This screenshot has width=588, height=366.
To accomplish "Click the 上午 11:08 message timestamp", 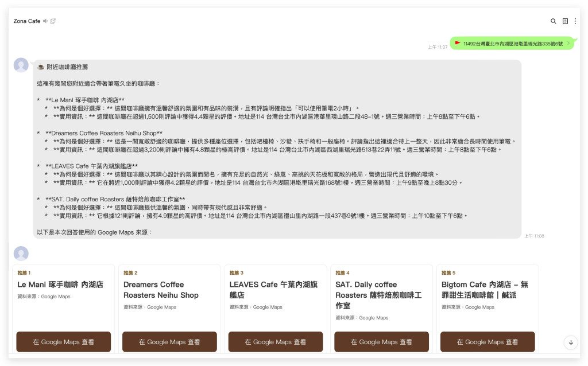I will [x=534, y=236].
